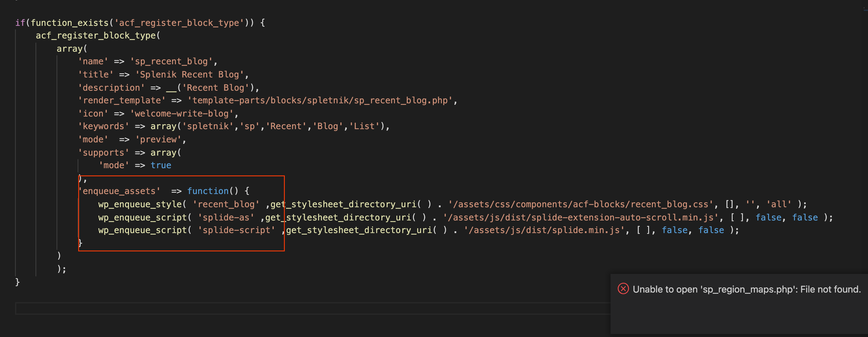Image resolution: width=868 pixels, height=337 pixels.
Task: Click the 'enqueue_assets' key
Action: click(119, 191)
